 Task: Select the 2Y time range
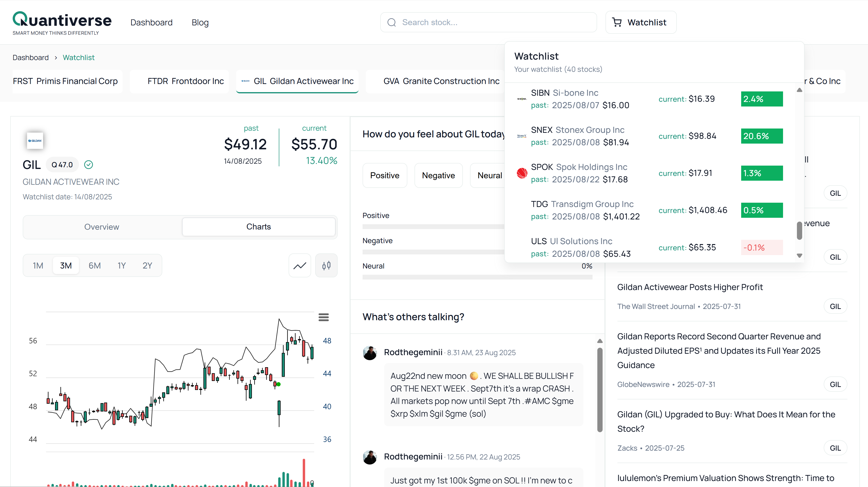147,266
